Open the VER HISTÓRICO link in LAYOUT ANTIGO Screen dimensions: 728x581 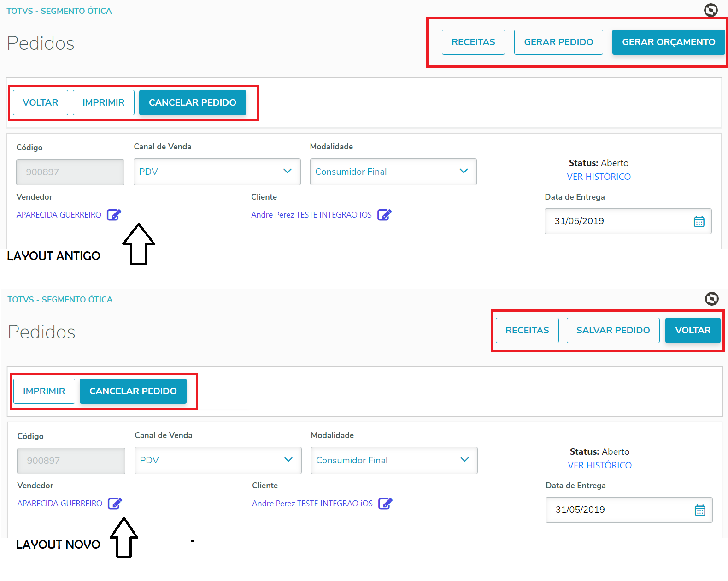tap(599, 177)
